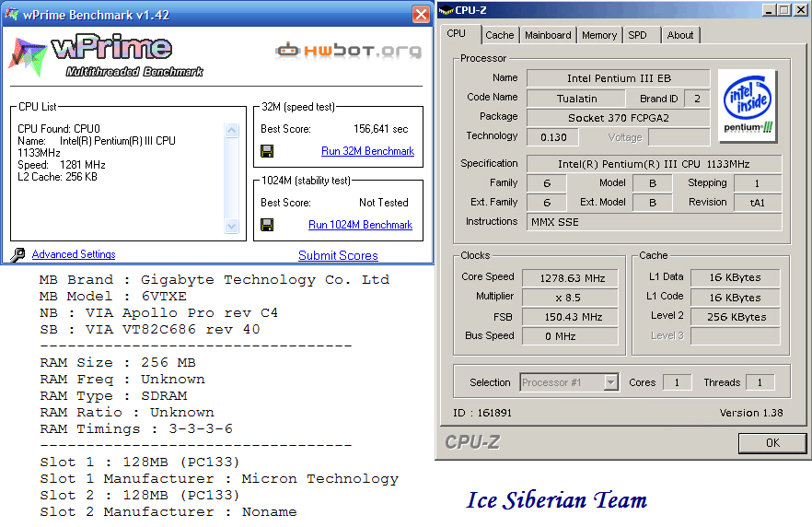This screenshot has height=527, width=812.
Task: Click the Package field Socket 370 FCPGA2
Action: tap(619, 118)
